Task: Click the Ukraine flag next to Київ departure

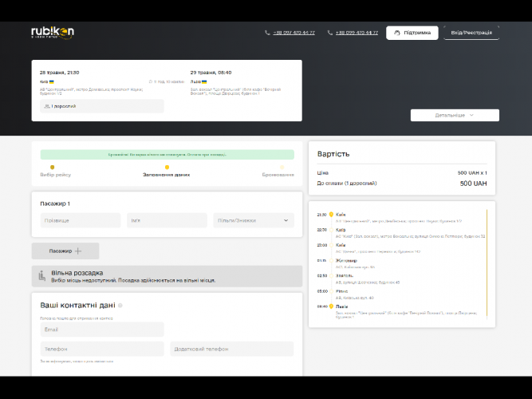Action: pyautogui.click(x=52, y=82)
